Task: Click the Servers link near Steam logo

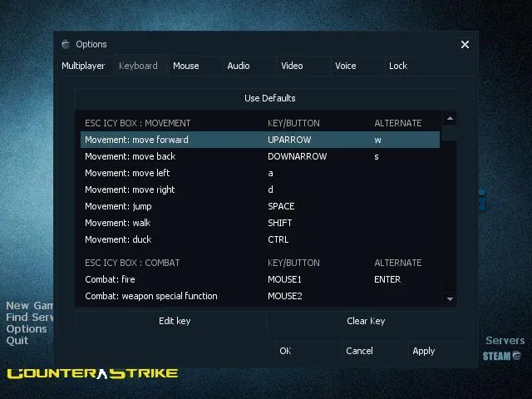Action: pyautogui.click(x=505, y=341)
